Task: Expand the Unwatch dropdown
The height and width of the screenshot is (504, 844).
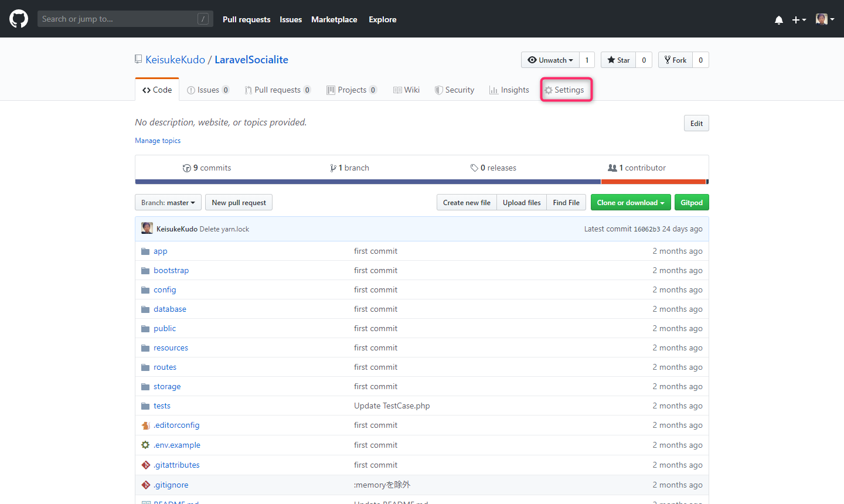Action: (x=550, y=60)
